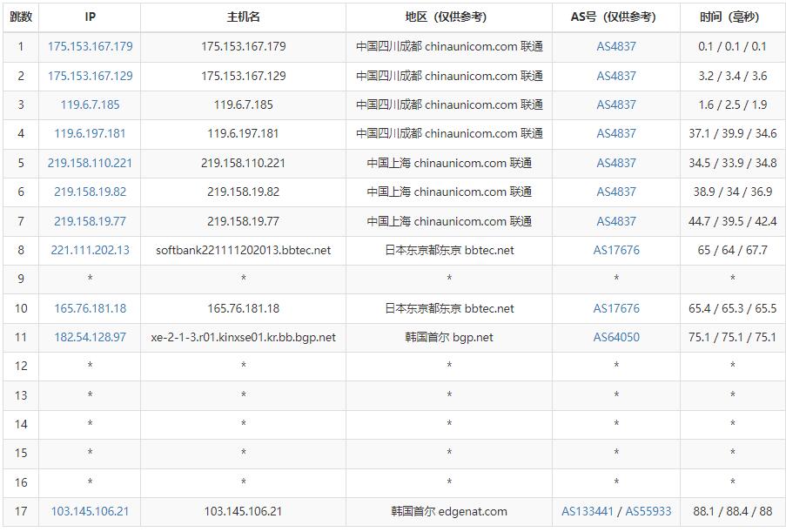Select time value 88.1 / 88.4 / 88
This screenshot has width=786, height=532.
coord(732,511)
